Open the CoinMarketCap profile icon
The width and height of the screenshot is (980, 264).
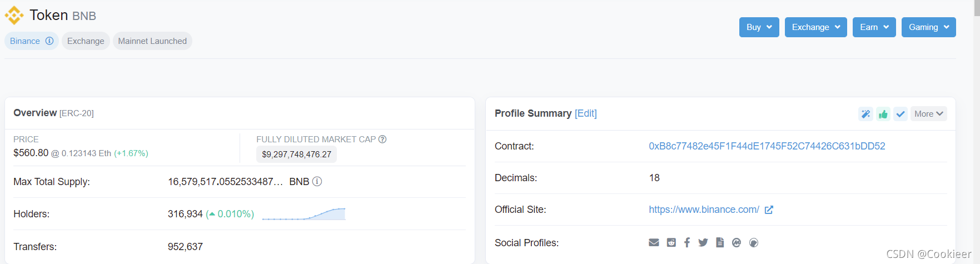click(737, 242)
